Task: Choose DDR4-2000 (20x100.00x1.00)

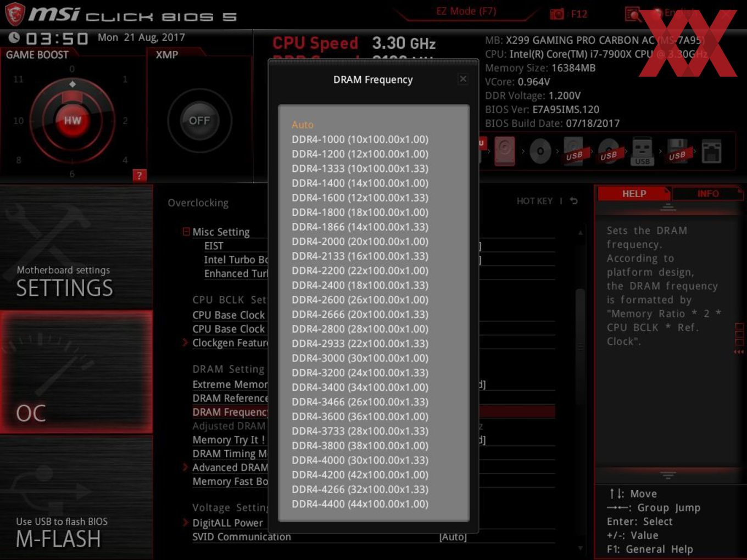Action: click(x=360, y=241)
